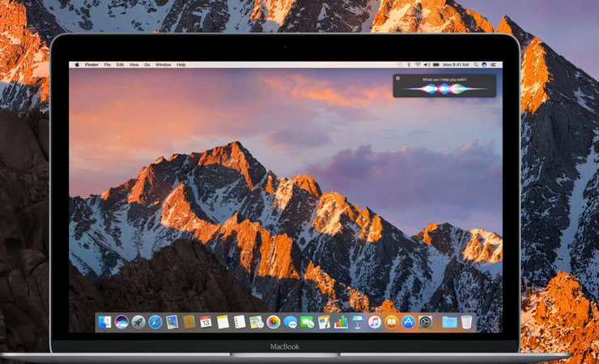Open the volume control in menu bar
This screenshot has height=364, width=599.
(427, 65)
